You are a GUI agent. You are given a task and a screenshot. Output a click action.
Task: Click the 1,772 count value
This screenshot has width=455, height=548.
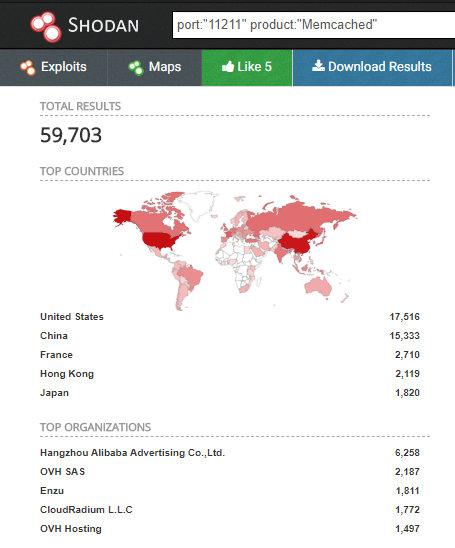click(x=407, y=510)
